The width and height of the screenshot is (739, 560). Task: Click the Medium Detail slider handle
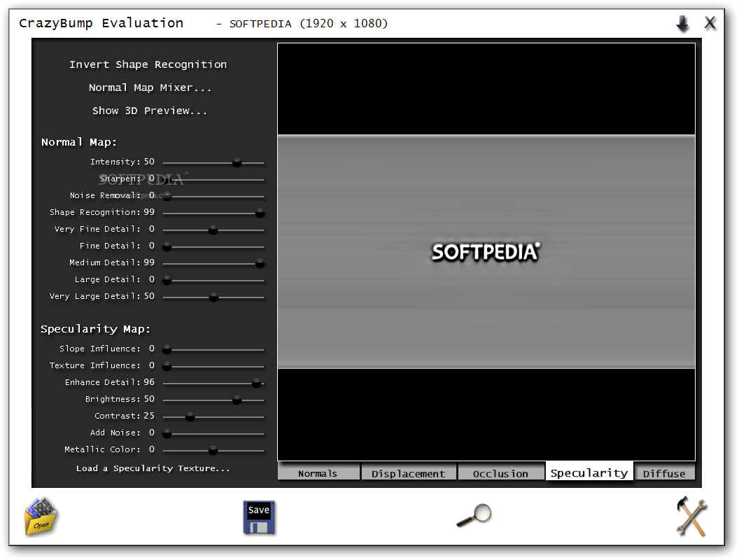tap(260, 264)
